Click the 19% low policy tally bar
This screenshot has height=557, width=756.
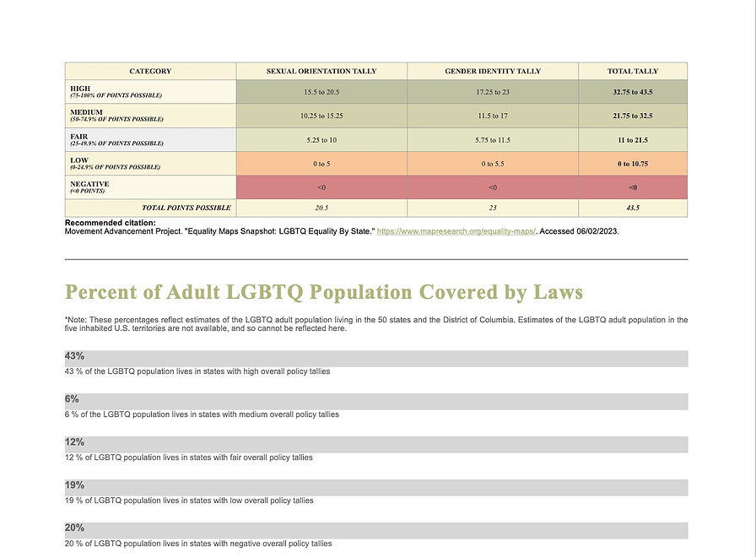pos(376,488)
